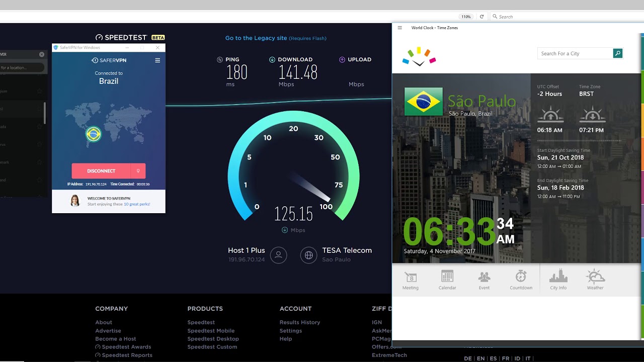Click the user icon next to Host 1 Plus

click(x=279, y=255)
